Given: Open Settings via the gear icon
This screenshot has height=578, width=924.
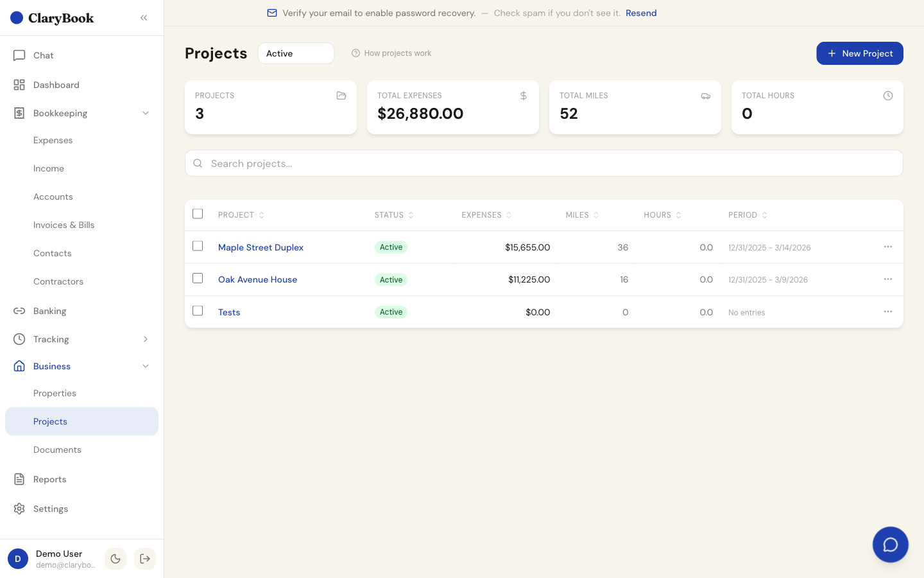Looking at the screenshot, I should click(19, 509).
